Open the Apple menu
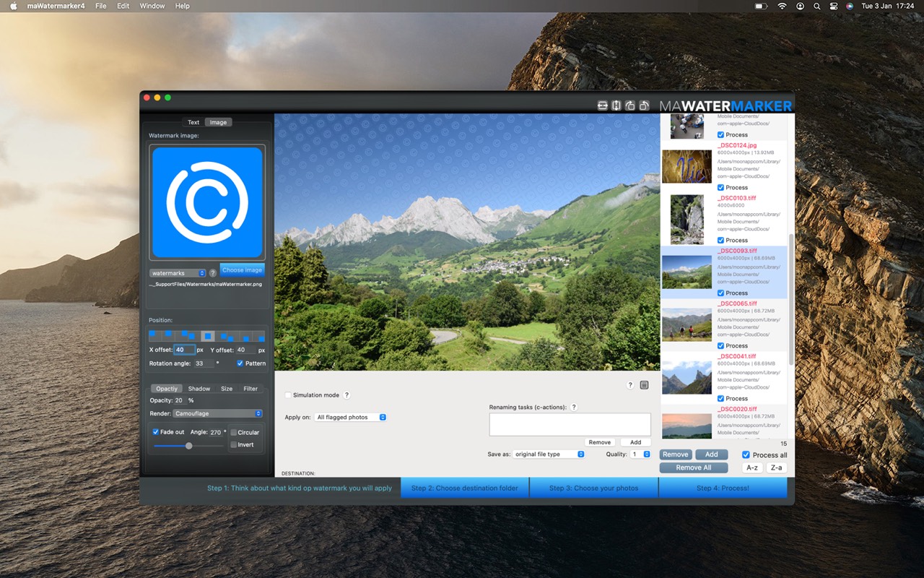Image resolution: width=924 pixels, height=578 pixels. 13,6
